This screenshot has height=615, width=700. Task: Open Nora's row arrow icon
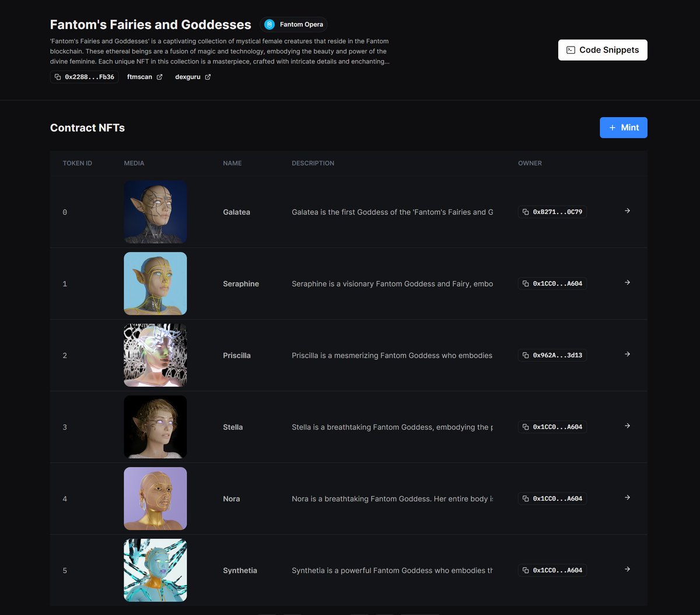(627, 498)
